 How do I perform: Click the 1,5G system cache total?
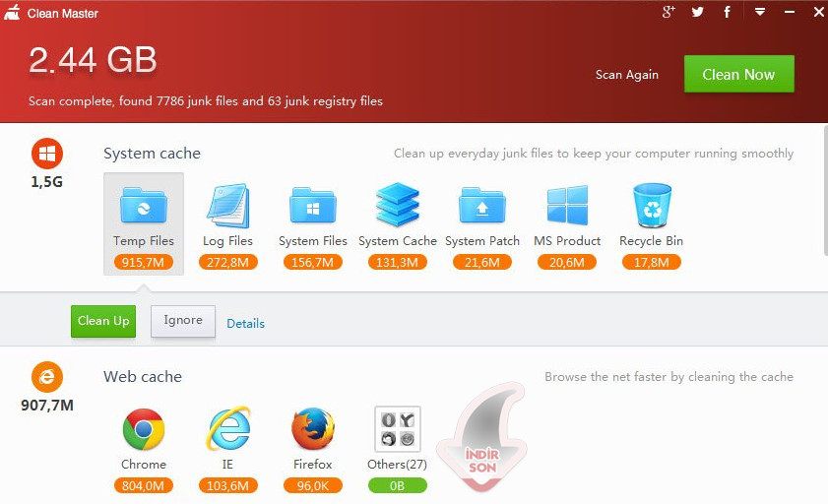47,182
